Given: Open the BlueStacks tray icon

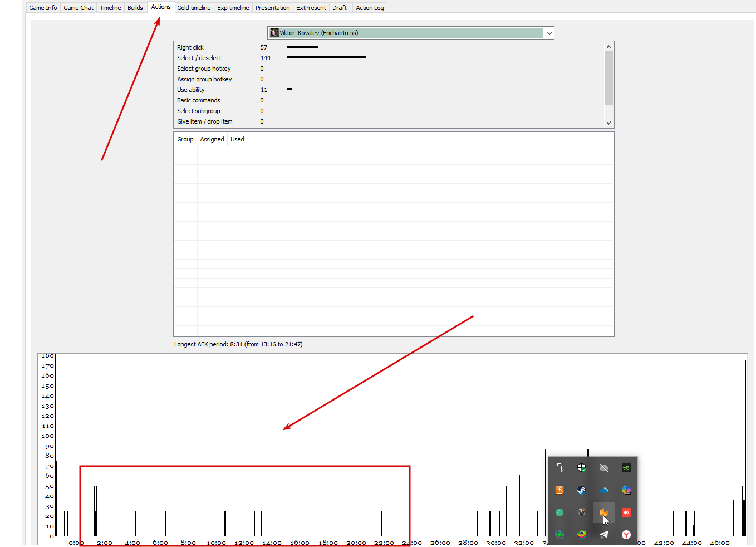Looking at the screenshot, I should pyautogui.click(x=582, y=535).
